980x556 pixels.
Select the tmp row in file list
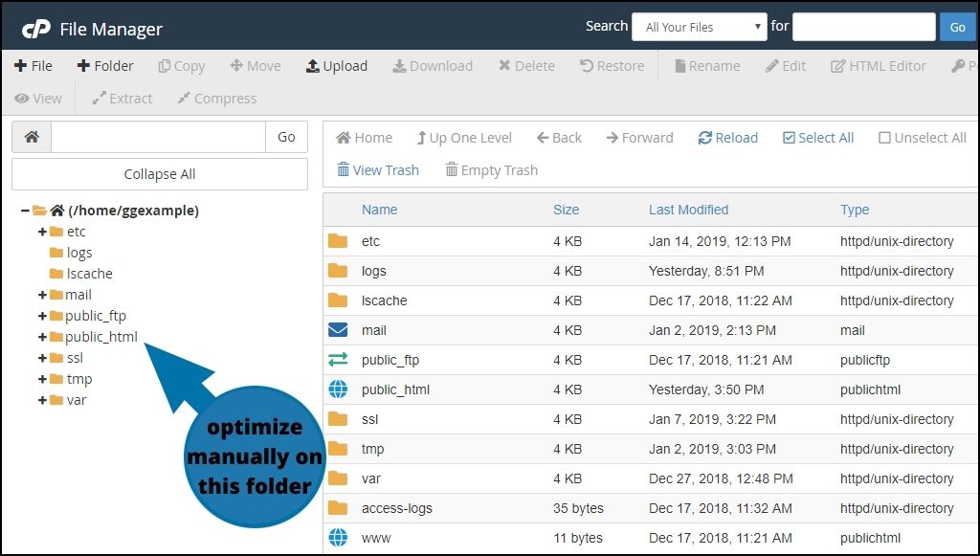click(x=651, y=449)
